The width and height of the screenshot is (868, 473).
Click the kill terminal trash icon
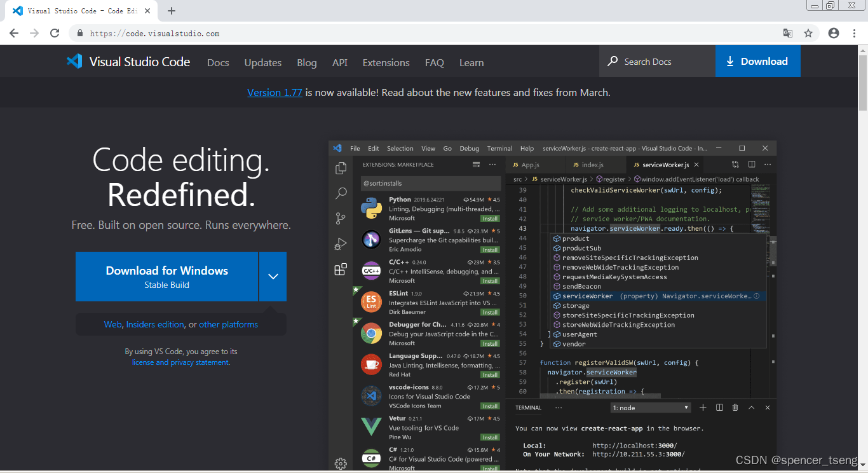735,408
